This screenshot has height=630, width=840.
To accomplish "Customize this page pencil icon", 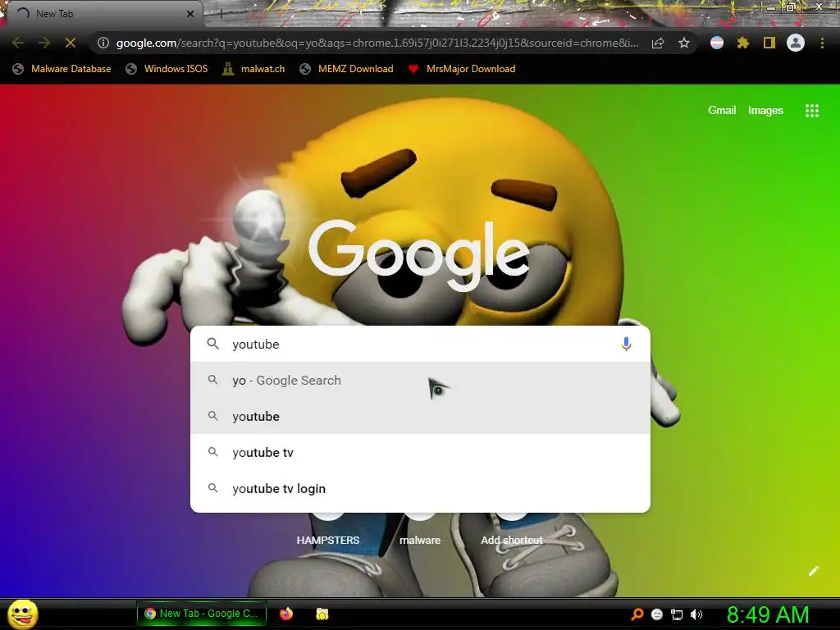I will 813,571.
